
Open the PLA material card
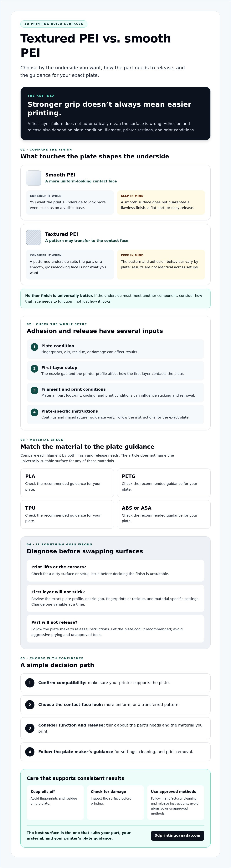point(67,483)
